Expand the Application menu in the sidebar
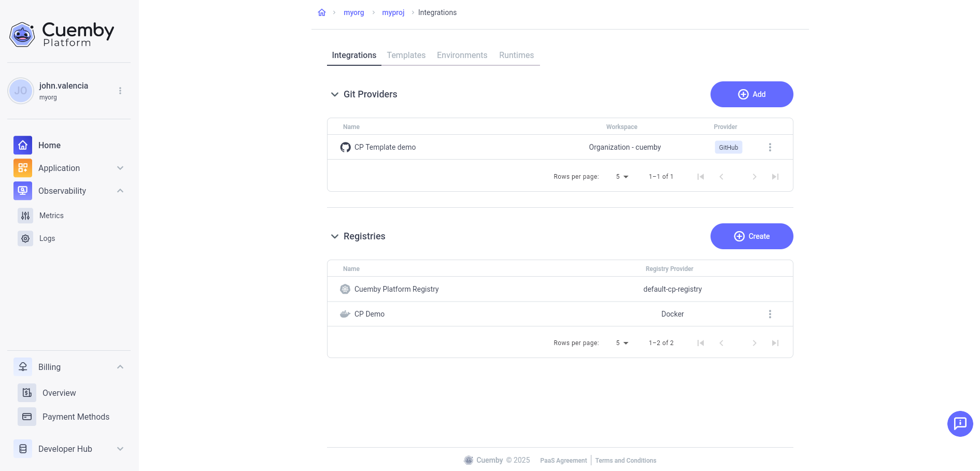This screenshot has width=980, height=471. (120, 168)
